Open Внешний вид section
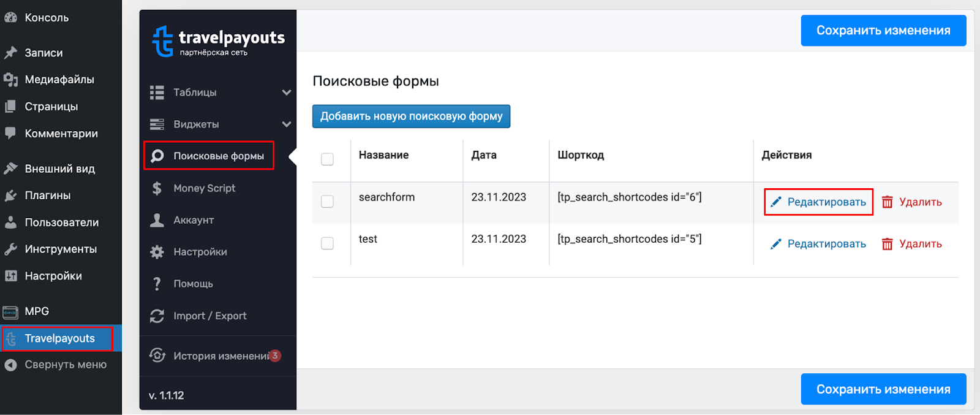This screenshot has height=415, width=980. click(61, 169)
